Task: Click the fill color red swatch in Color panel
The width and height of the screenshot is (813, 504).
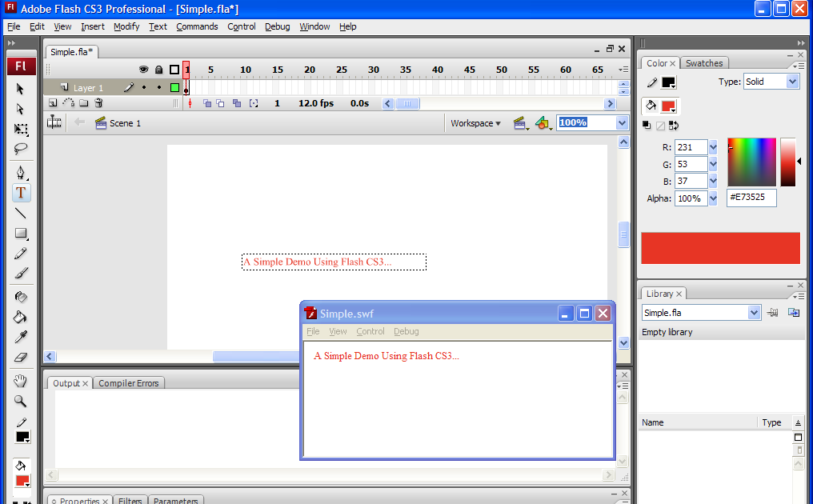Action: (x=669, y=106)
